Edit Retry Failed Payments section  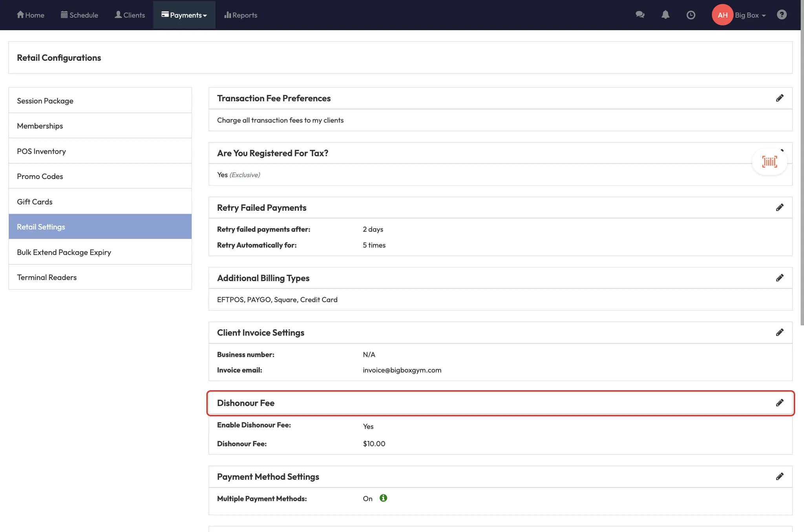pyautogui.click(x=780, y=208)
